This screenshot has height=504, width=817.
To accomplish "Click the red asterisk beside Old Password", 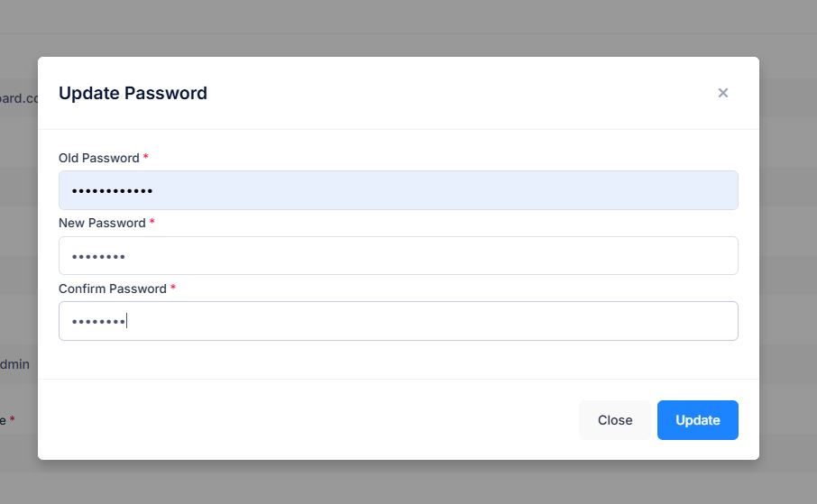I will [x=146, y=156].
